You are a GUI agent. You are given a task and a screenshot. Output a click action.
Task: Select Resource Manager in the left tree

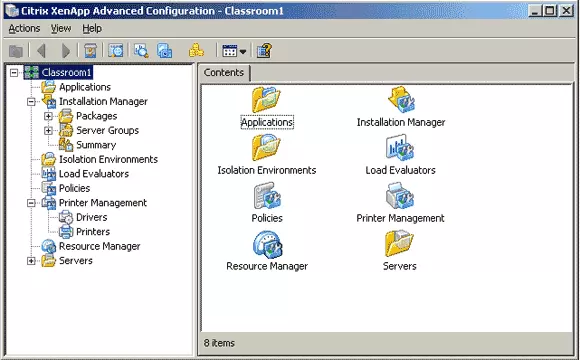pyautogui.click(x=100, y=246)
